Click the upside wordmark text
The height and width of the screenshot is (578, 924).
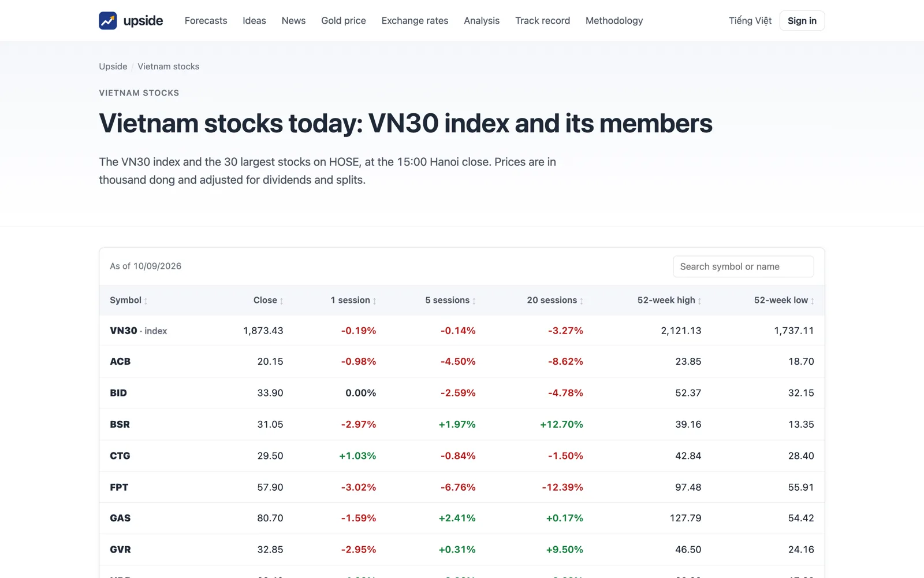coord(143,21)
